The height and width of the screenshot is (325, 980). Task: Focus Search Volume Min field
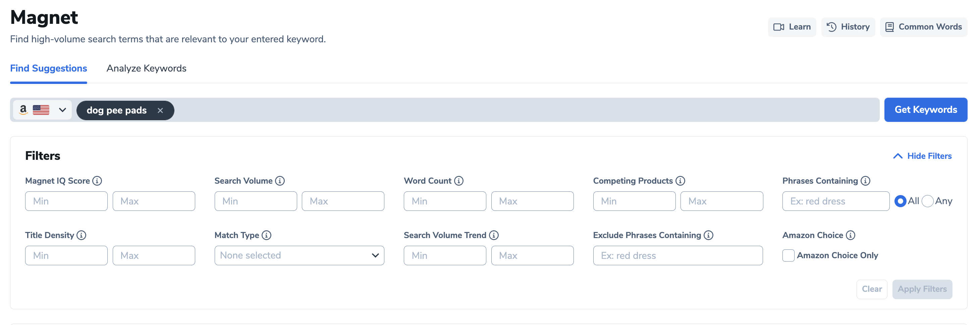(x=256, y=201)
